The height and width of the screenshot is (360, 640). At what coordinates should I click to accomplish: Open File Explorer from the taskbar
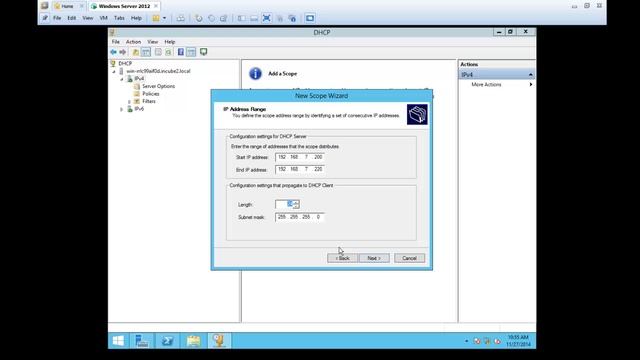coord(193,341)
